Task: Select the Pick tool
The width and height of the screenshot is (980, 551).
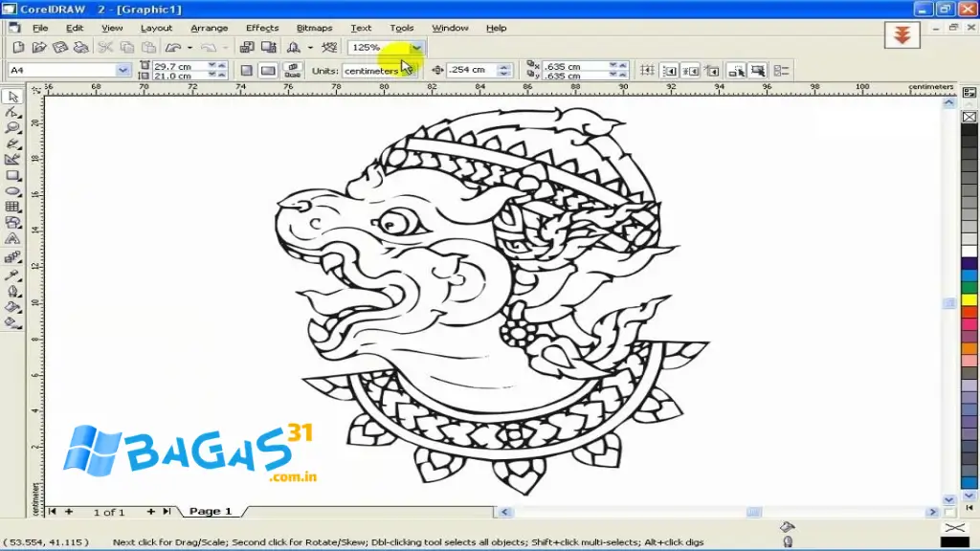Action: (13, 97)
